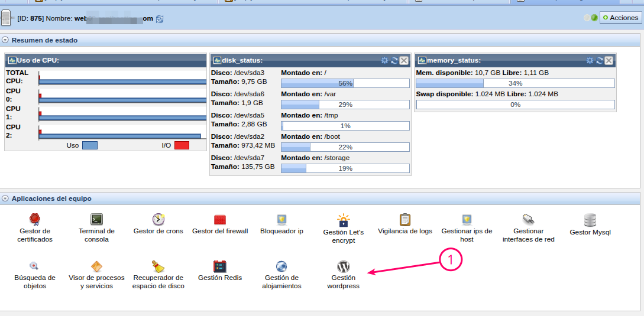Collapse the Aplicaciones del equipo section

pyautogui.click(x=5, y=198)
